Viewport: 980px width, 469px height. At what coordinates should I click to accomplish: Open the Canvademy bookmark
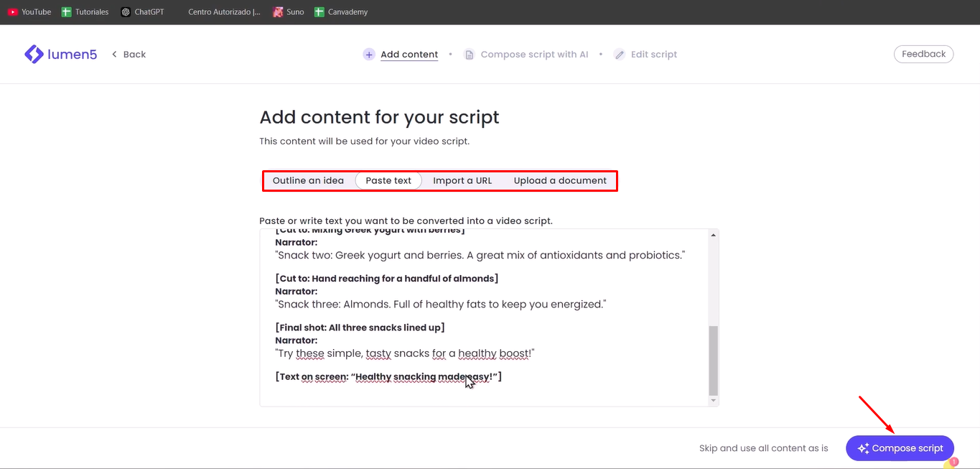(341, 11)
